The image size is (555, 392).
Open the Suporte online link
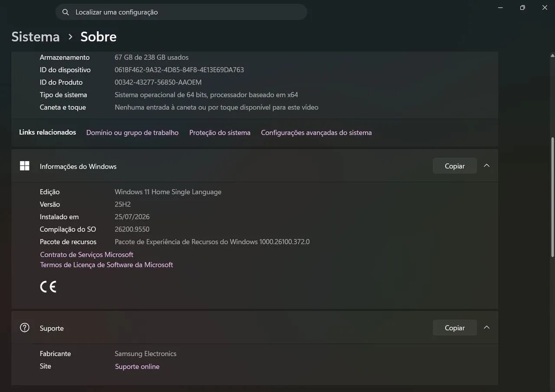click(137, 366)
